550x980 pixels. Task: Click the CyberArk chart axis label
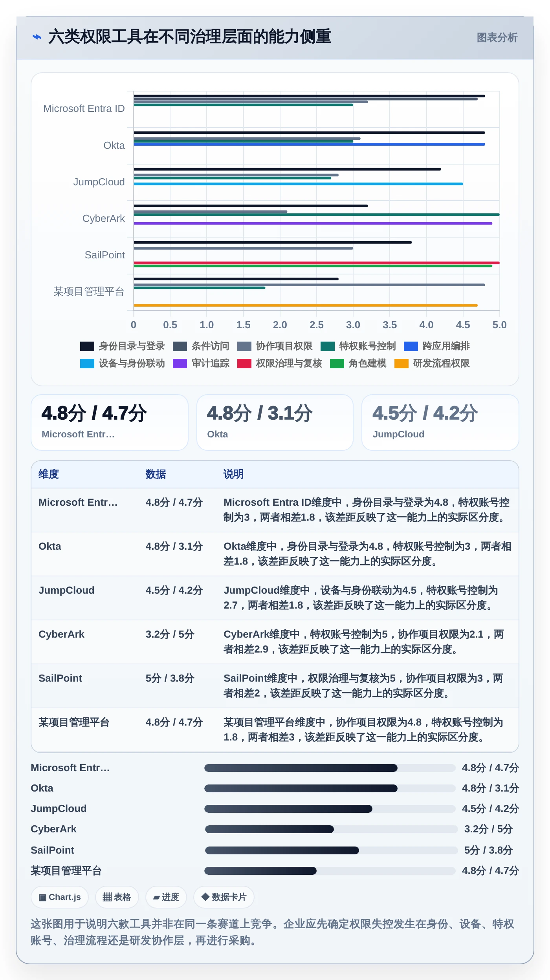(x=103, y=218)
